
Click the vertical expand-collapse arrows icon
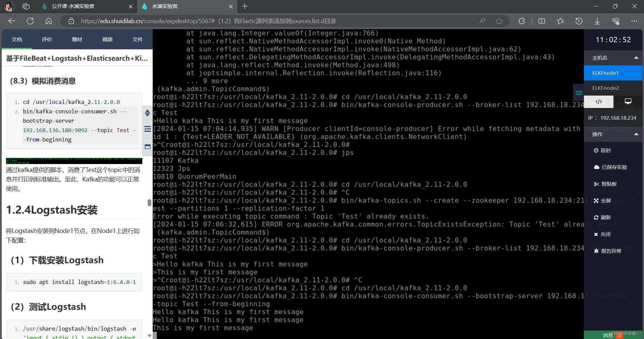[x=147, y=113]
